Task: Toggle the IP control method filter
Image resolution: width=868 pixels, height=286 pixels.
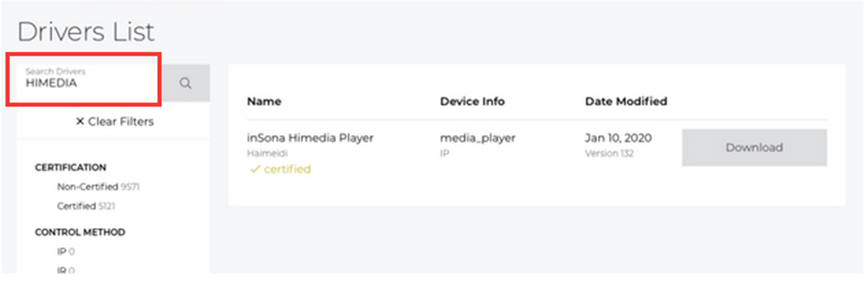Action: pyautogui.click(x=66, y=252)
